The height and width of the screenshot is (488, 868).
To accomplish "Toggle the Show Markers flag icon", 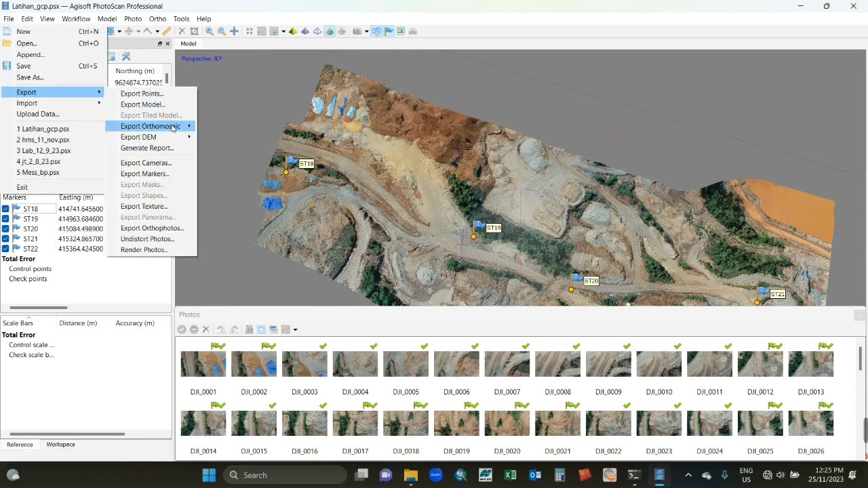I will (389, 31).
